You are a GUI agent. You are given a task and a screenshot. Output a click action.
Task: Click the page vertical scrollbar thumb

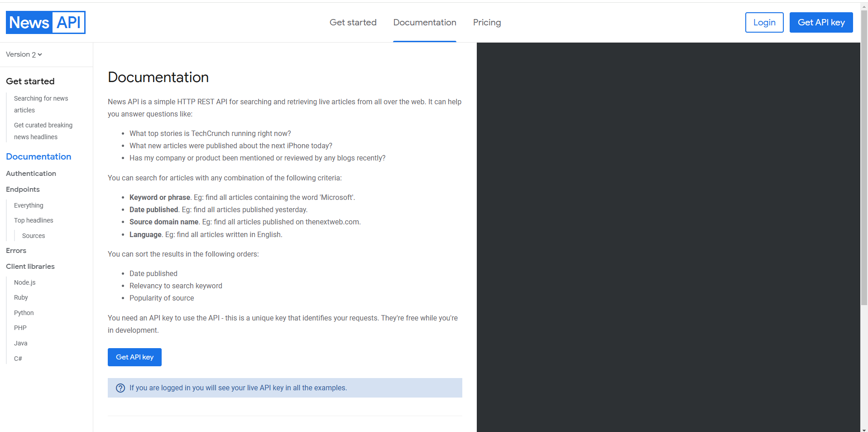(864, 158)
